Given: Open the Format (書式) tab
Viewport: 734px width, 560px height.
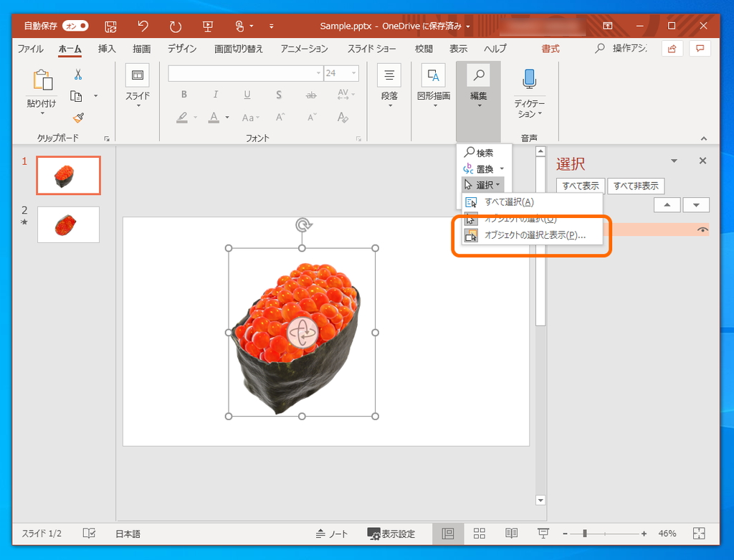Looking at the screenshot, I should click(550, 49).
